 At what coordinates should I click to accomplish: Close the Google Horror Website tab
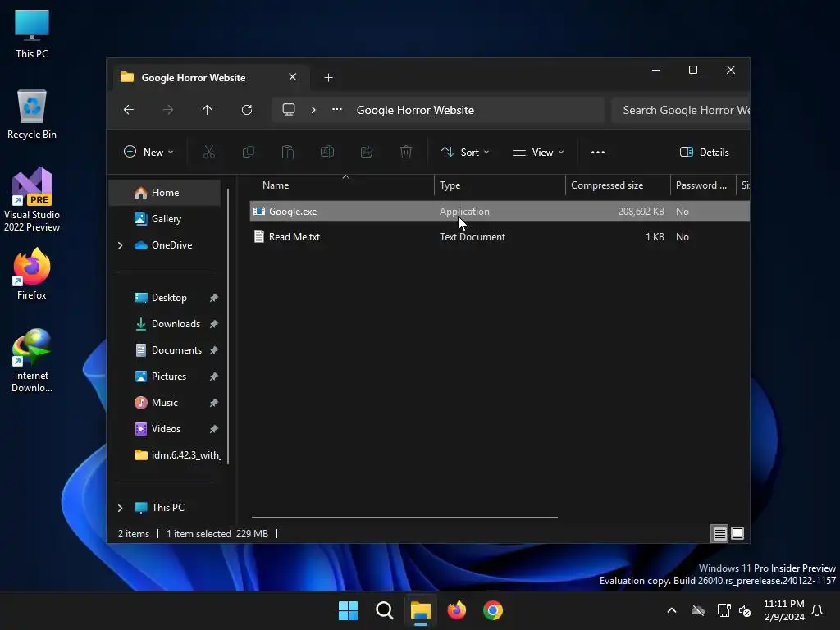293,77
